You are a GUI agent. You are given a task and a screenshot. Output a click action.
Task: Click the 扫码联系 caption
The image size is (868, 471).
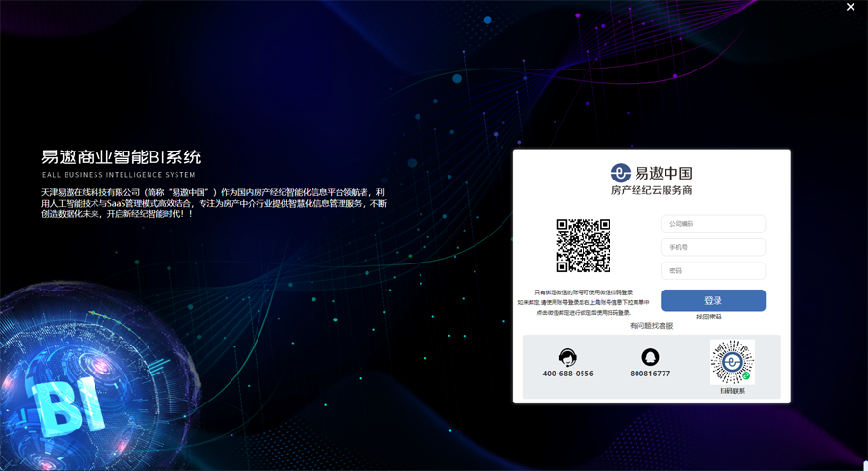tap(732, 391)
